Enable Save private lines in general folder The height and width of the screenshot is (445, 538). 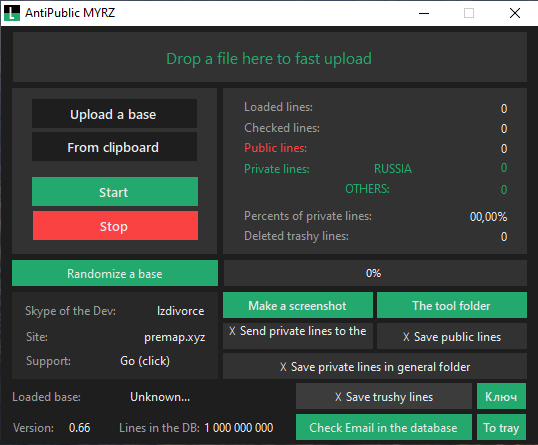click(375, 366)
